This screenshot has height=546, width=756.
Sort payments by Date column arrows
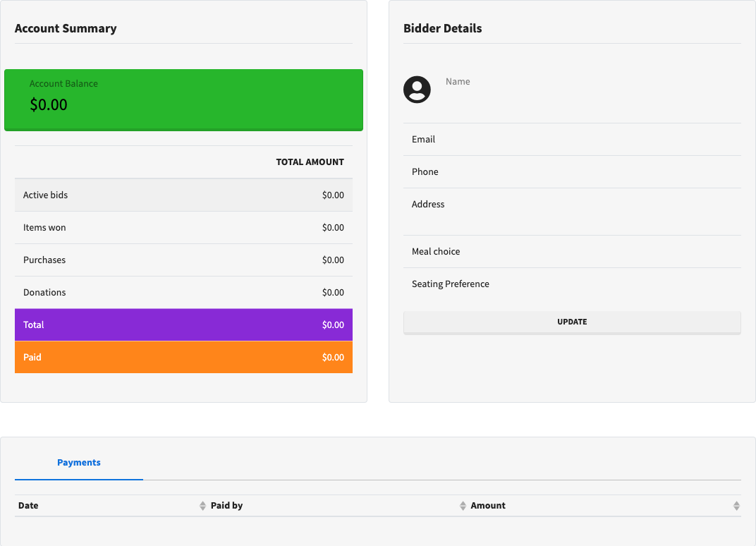click(x=202, y=506)
